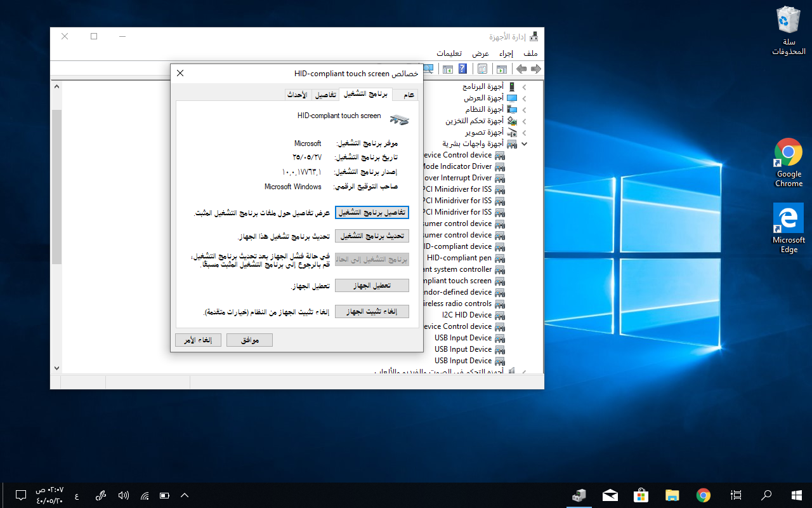Click the إلغاء تثبيت الجهاز button
812x508 pixels.
click(372, 311)
